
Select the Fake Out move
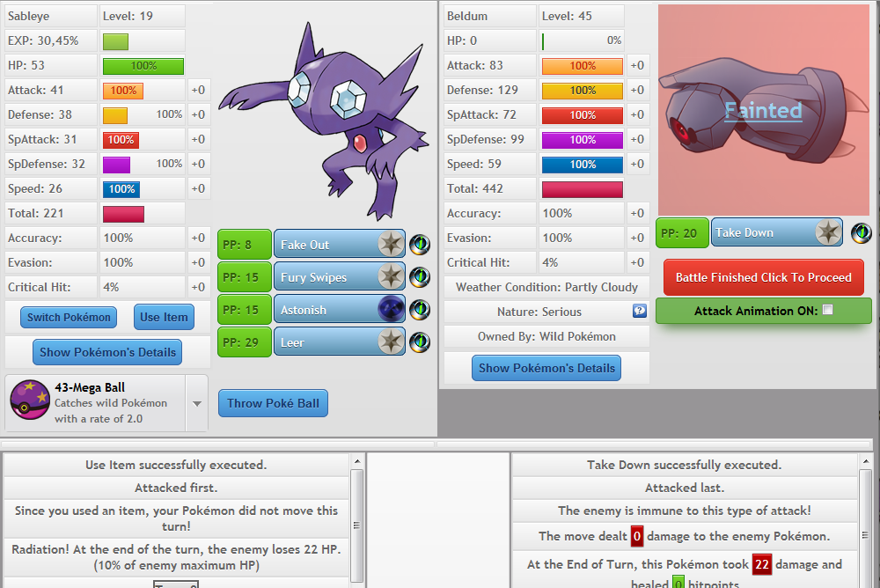click(326, 244)
